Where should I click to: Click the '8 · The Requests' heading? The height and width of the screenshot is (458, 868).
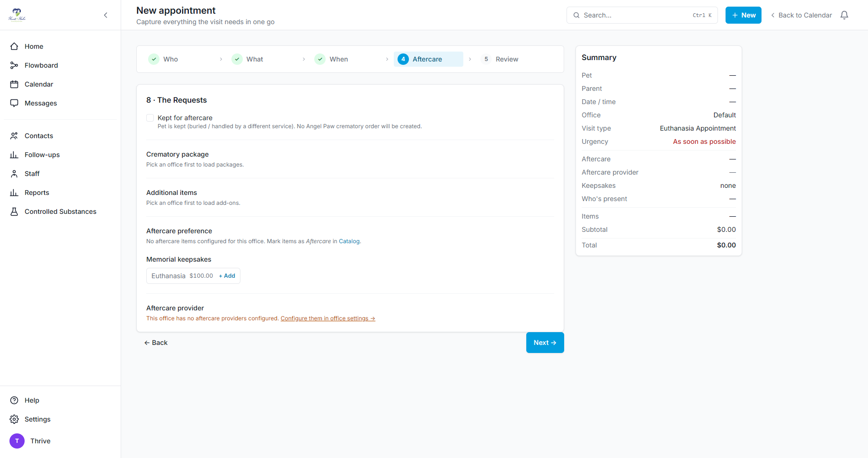[x=177, y=100]
